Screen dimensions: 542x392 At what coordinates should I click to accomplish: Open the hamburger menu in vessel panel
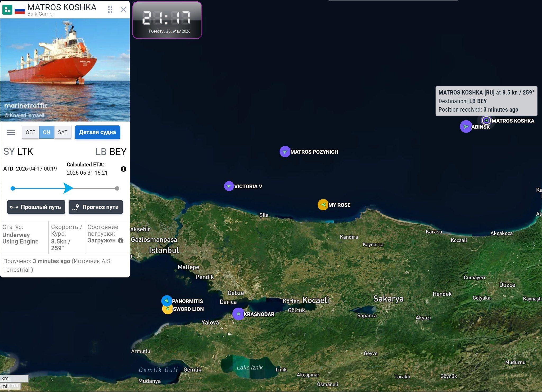coord(11,132)
